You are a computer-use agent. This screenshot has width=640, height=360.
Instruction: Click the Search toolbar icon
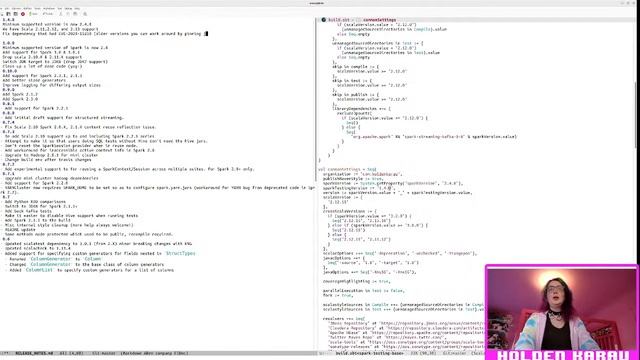coord(85,14)
